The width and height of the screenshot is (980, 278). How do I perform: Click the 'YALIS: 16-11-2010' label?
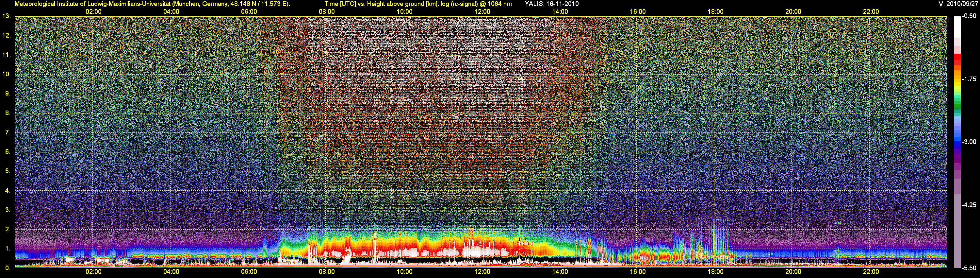[552, 4]
